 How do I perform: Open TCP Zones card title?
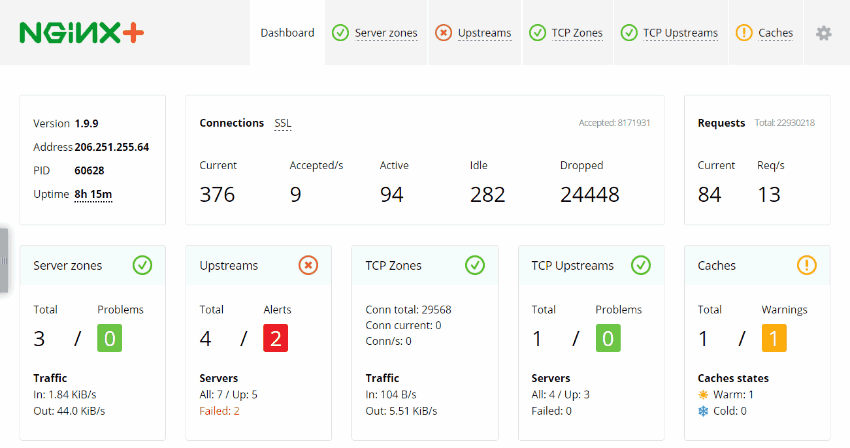point(394,266)
